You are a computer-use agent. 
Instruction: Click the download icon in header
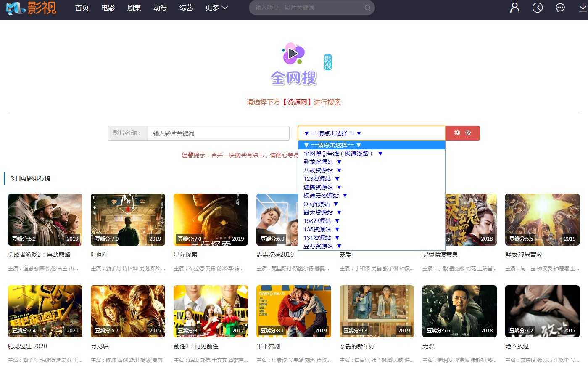[583, 8]
